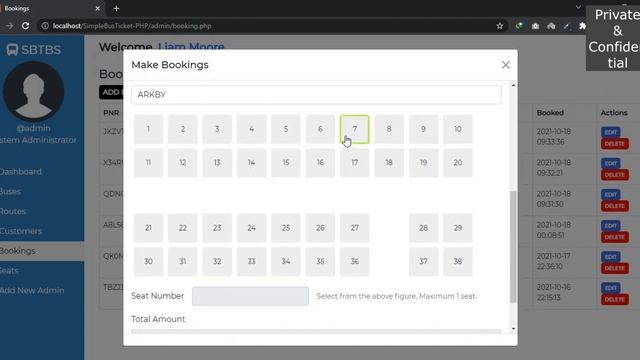Close the Bookings browser tab

coord(98,8)
